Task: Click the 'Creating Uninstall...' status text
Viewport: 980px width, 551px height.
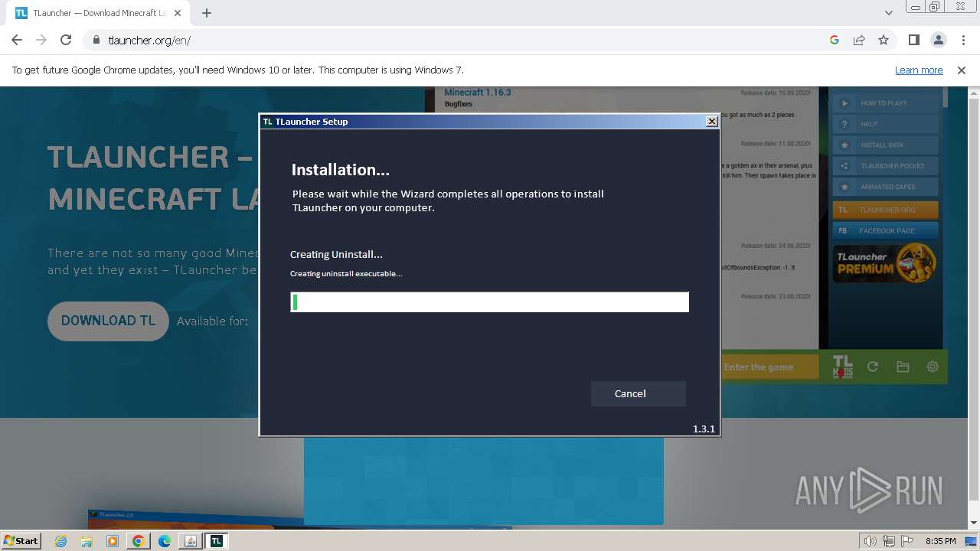Action: 336,254
